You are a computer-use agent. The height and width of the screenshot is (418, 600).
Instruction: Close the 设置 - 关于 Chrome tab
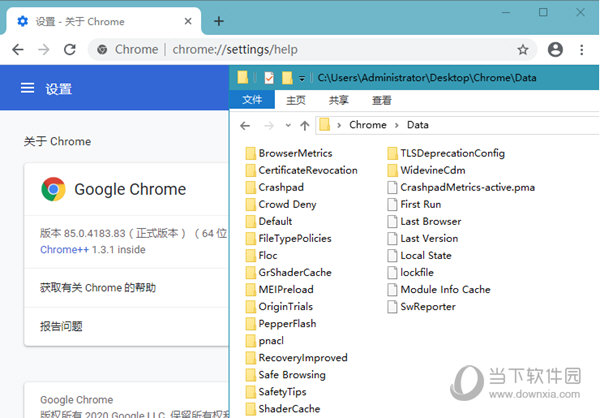[188, 21]
